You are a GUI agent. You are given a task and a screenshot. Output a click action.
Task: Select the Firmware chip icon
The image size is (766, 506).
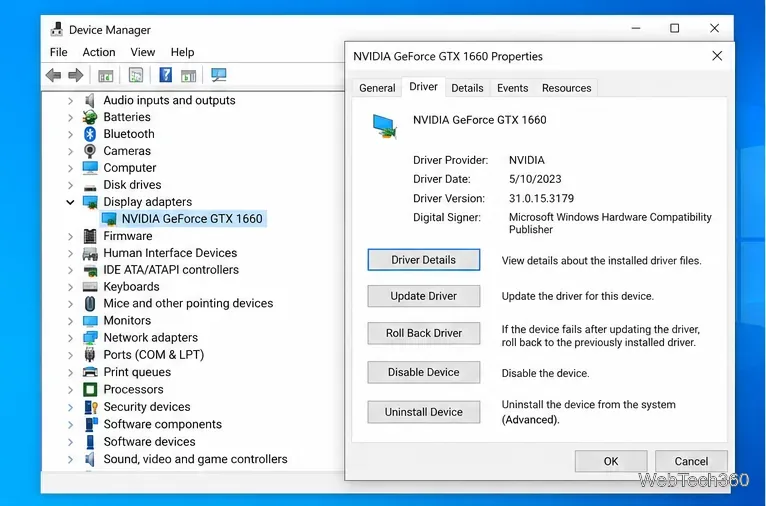90,236
